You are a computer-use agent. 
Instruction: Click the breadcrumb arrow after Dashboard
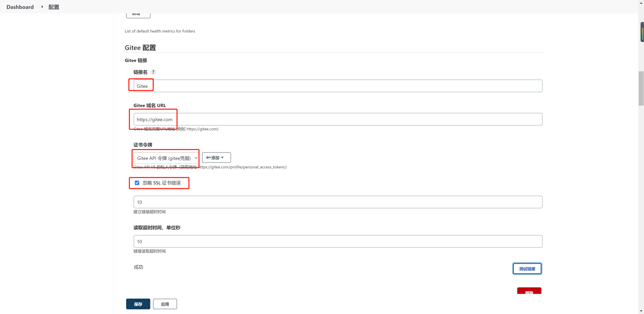42,7
